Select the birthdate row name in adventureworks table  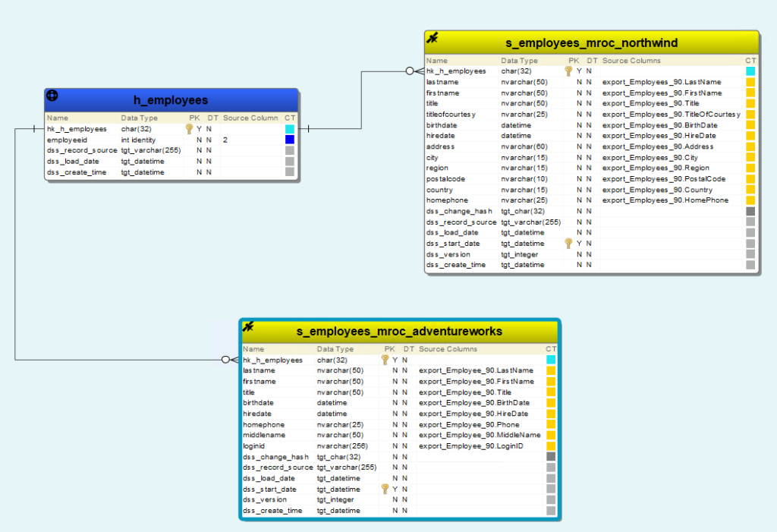pyautogui.click(x=258, y=402)
